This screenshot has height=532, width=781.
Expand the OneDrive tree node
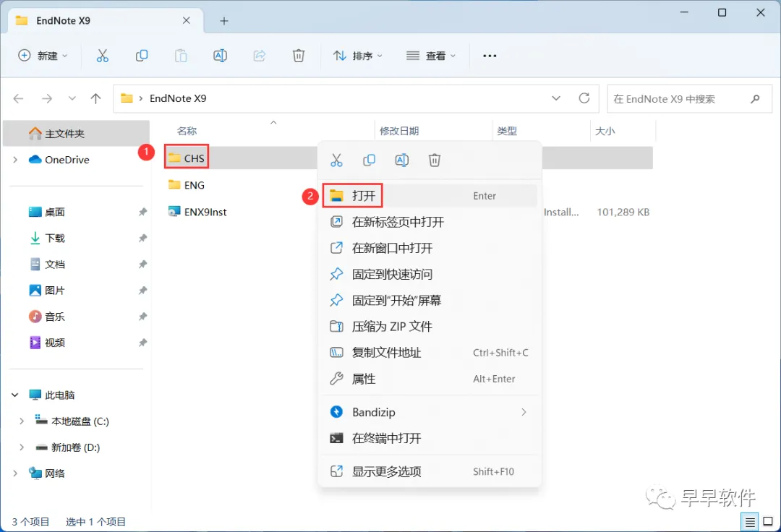(15, 160)
